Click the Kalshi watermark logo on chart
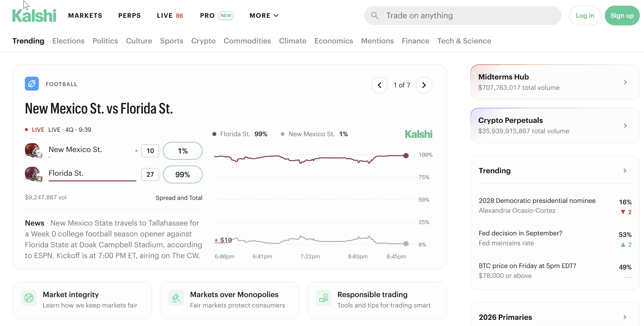 (x=419, y=134)
